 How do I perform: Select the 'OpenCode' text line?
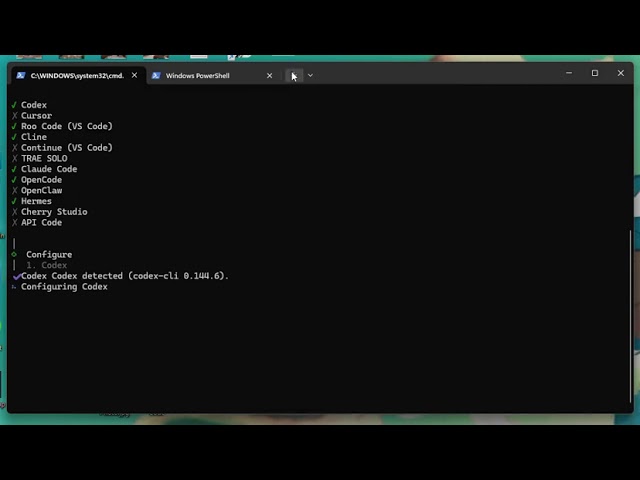[x=41, y=180]
